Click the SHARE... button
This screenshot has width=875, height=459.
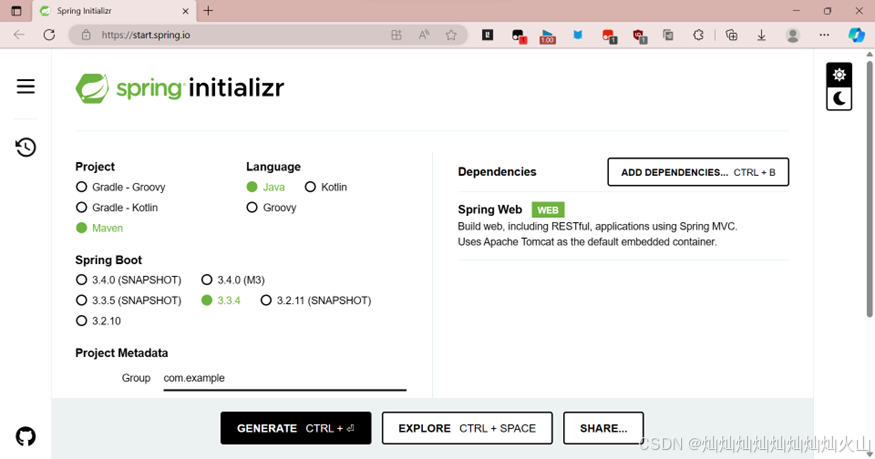[603, 428]
